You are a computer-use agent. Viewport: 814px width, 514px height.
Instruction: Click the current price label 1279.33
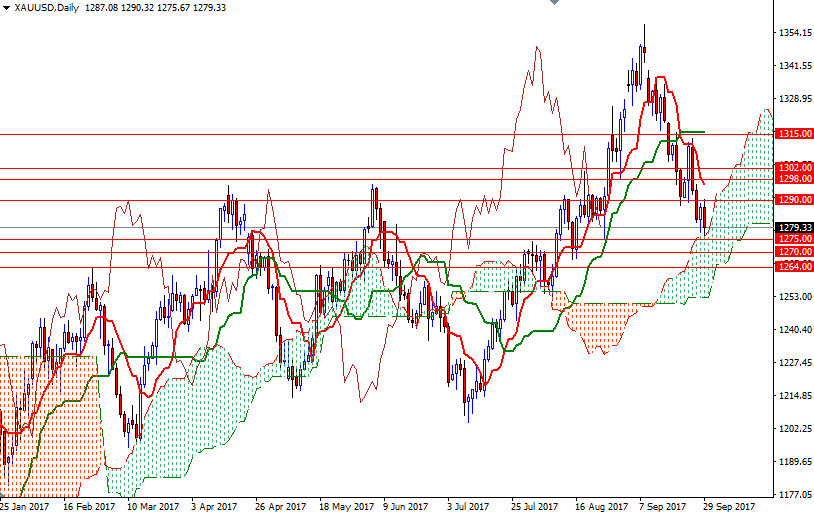[794, 227]
